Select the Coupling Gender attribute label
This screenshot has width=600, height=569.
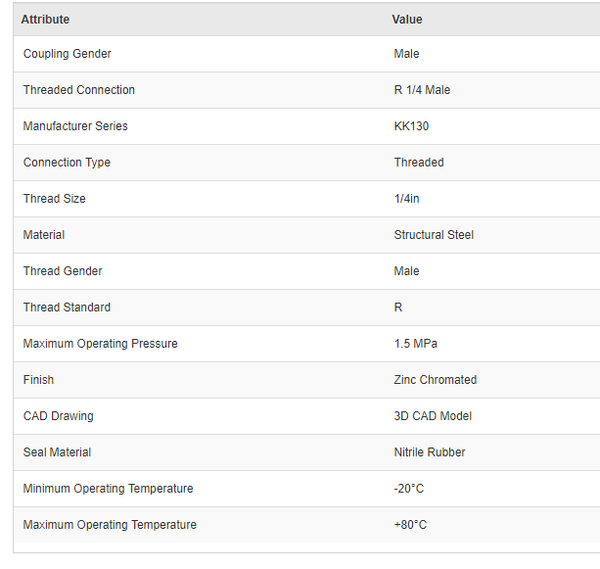tap(67, 54)
